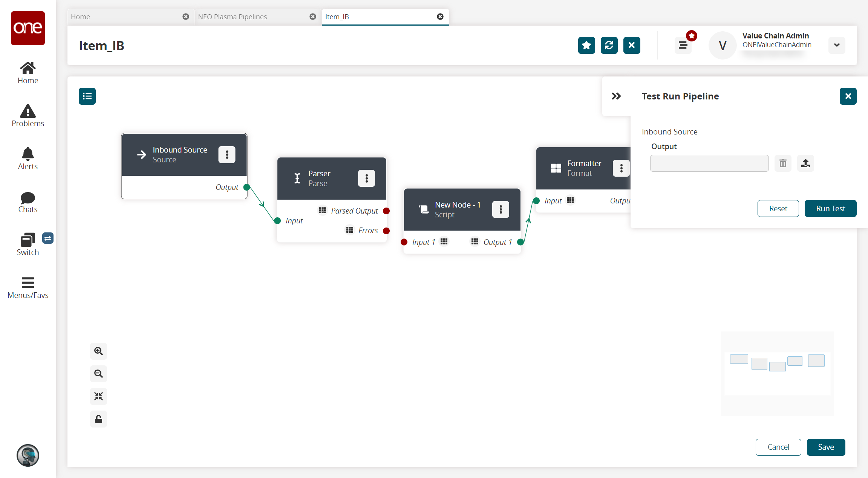Click the Save button
868x478 pixels.
[826, 447]
